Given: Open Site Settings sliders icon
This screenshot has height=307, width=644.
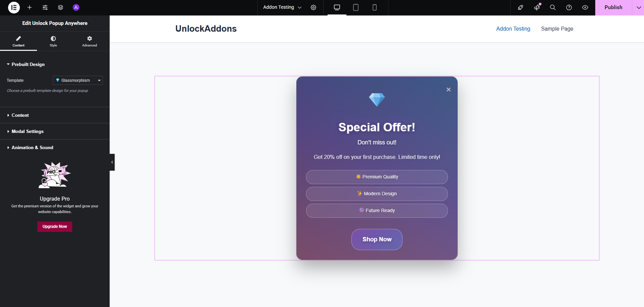Looking at the screenshot, I should [x=45, y=7].
